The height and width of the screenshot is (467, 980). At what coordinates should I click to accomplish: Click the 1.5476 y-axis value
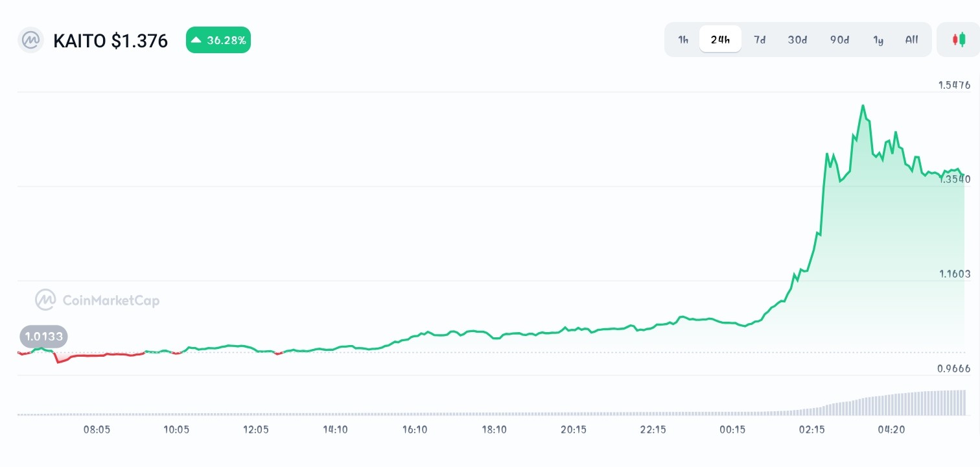[x=954, y=85]
